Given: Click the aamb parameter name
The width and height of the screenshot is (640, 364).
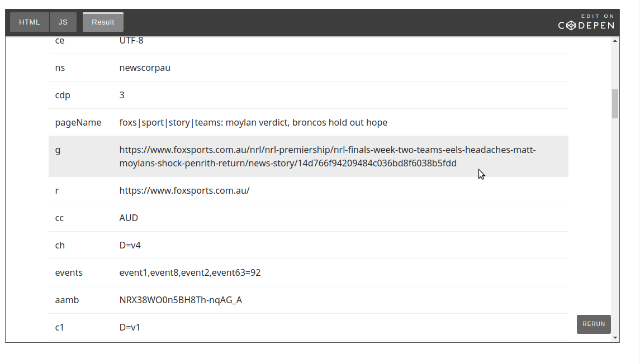Looking at the screenshot, I should [x=67, y=300].
